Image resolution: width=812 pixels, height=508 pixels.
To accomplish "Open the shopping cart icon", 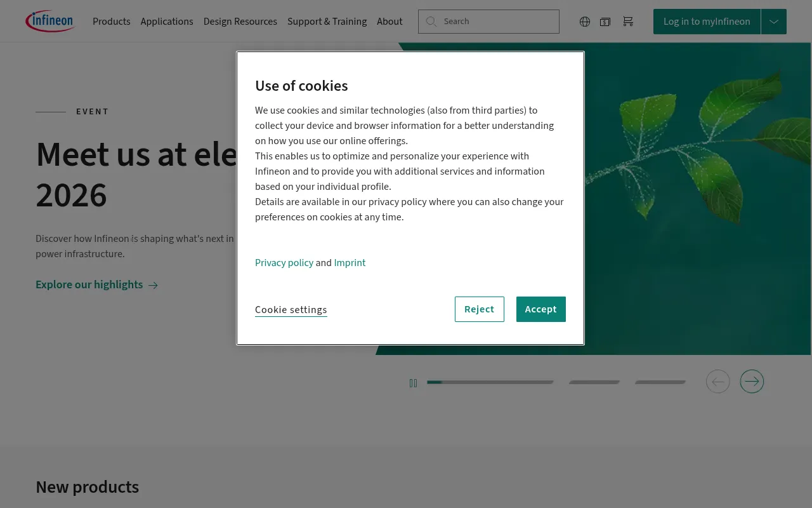I will [x=628, y=22].
